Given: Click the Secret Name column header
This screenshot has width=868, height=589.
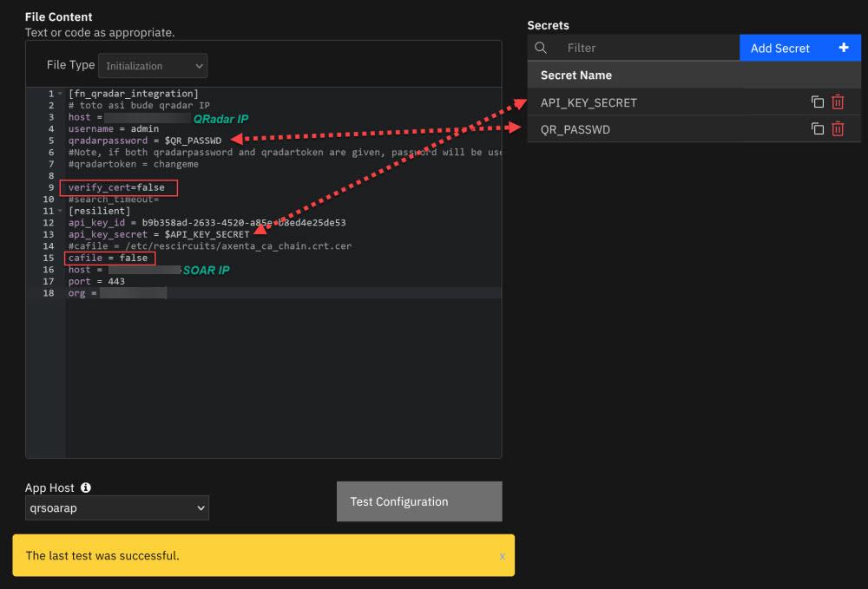Looking at the screenshot, I should 574,75.
